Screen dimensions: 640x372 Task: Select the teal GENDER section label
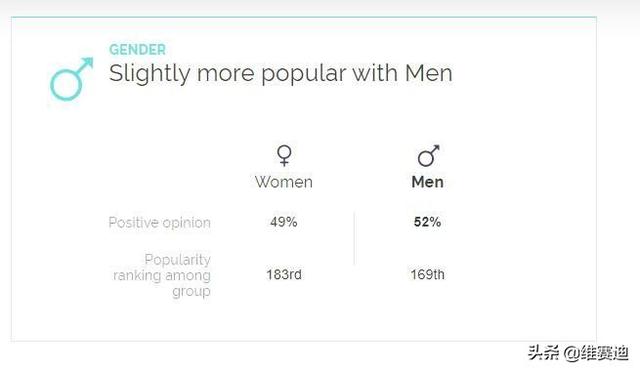coord(137,49)
